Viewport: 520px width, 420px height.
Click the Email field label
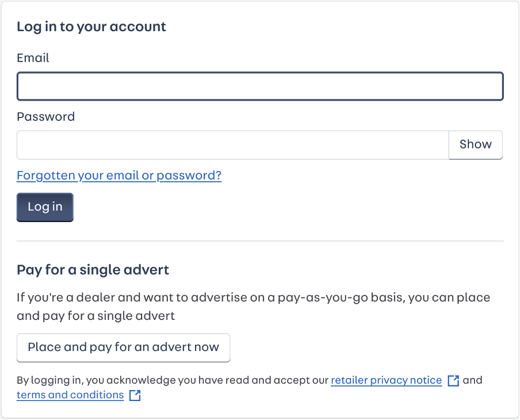33,58
